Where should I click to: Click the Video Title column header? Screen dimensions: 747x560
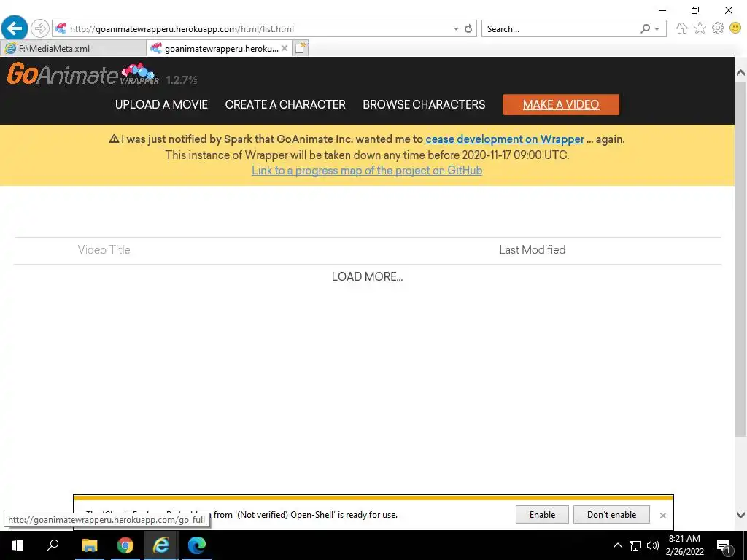point(104,250)
